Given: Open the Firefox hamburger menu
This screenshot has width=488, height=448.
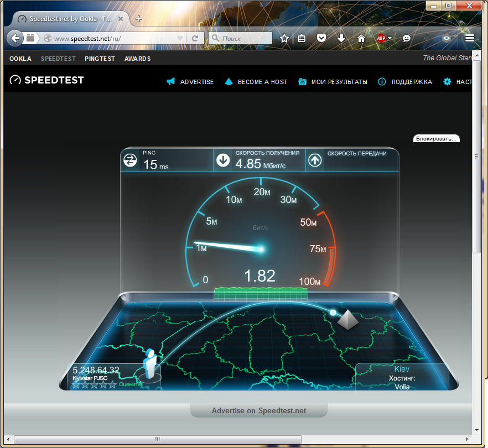Looking at the screenshot, I should point(470,38).
